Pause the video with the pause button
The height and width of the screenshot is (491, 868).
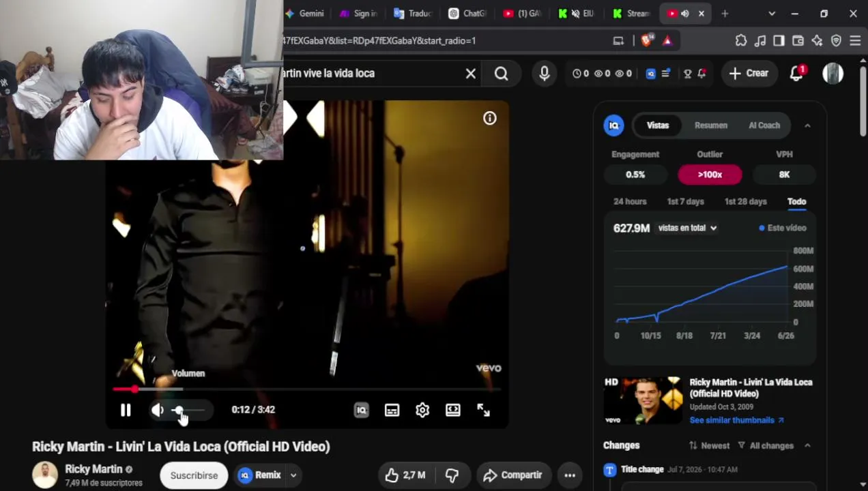(x=126, y=410)
